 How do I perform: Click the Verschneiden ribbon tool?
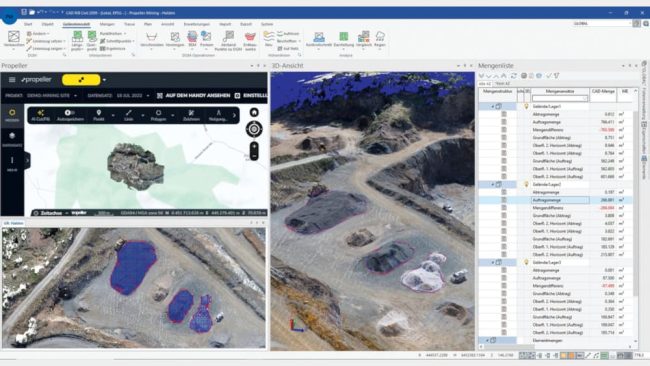152,40
